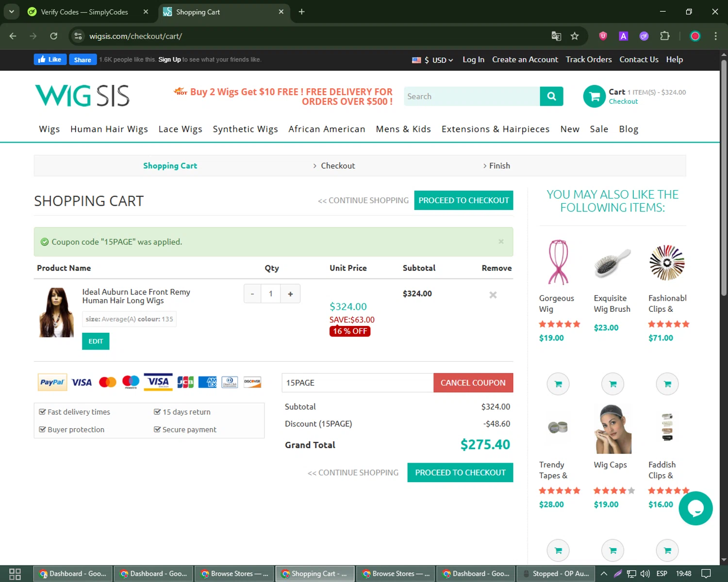Go back to previous page
The width and height of the screenshot is (728, 582).
13,36
